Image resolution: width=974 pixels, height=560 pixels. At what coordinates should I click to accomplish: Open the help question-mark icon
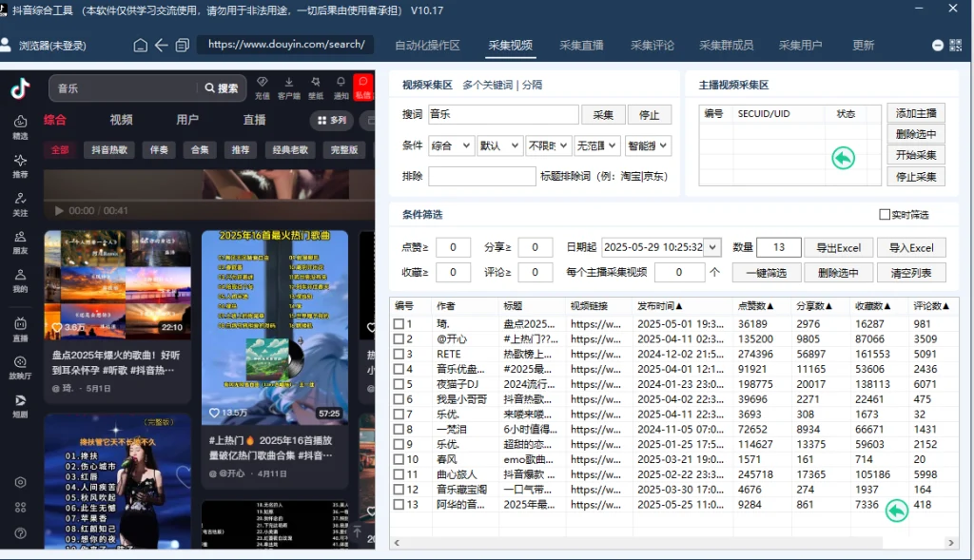pos(21,533)
